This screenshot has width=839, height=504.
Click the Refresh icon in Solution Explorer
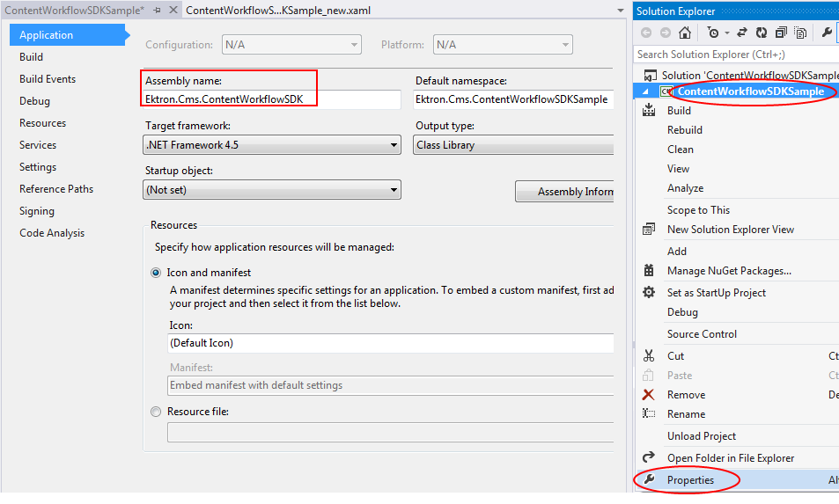(761, 33)
